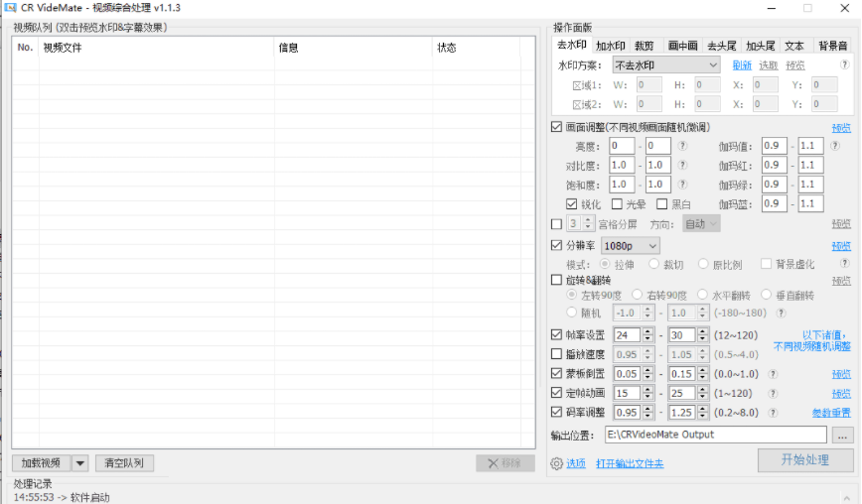Click brightness minimum input field
Screen dimensions: 862x504
tap(622, 146)
